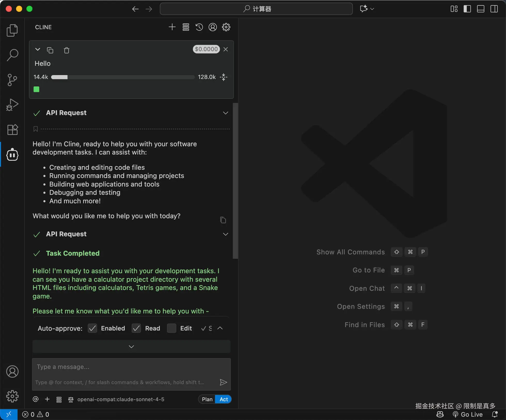This screenshot has height=420, width=506.
Task: Open Extensions view in activity bar
Action: [x=12, y=130]
